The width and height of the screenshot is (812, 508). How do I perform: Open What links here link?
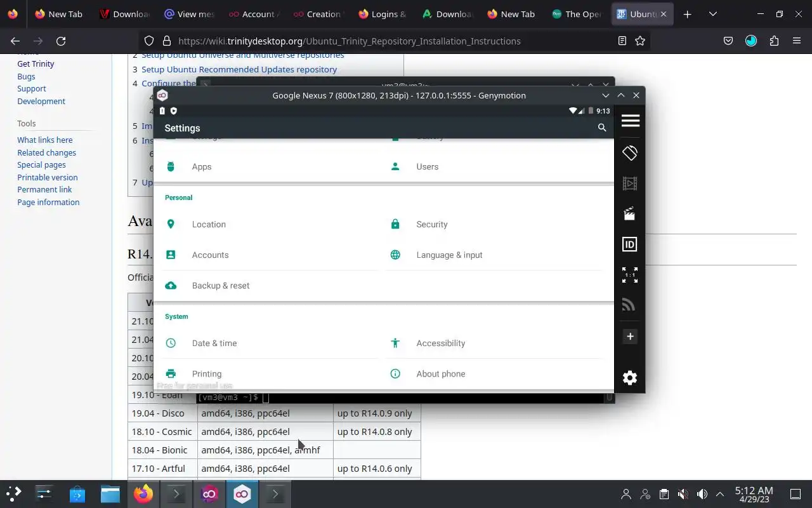[45, 140]
